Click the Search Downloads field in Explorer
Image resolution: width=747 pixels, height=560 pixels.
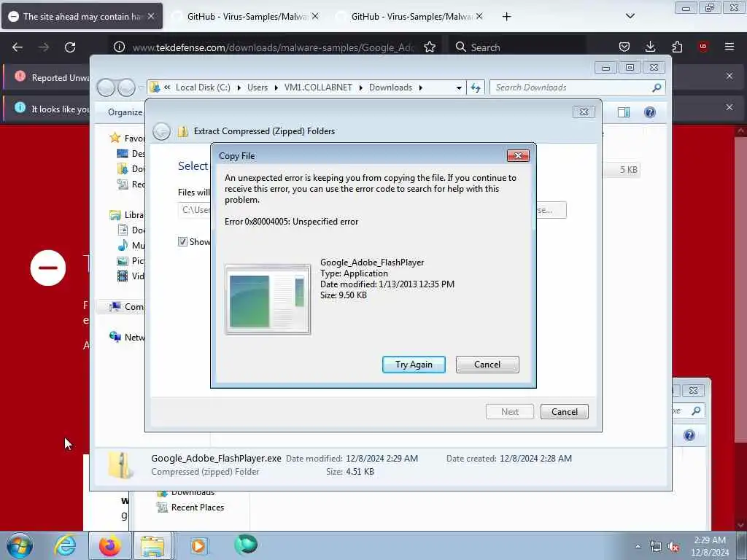coord(572,87)
